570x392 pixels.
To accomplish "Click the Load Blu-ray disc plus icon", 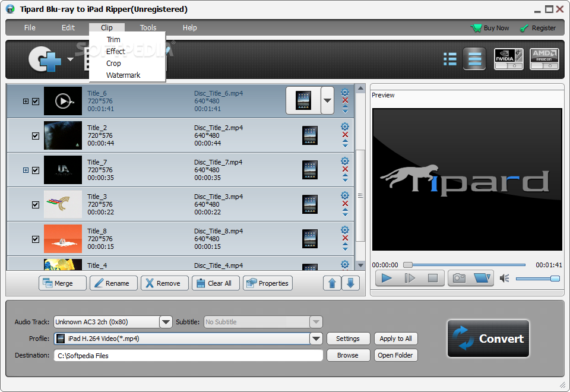I will click(45, 59).
